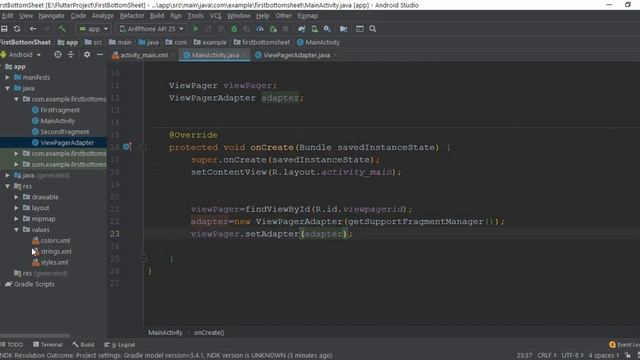Click the override gutter icon at line 16

127,147
